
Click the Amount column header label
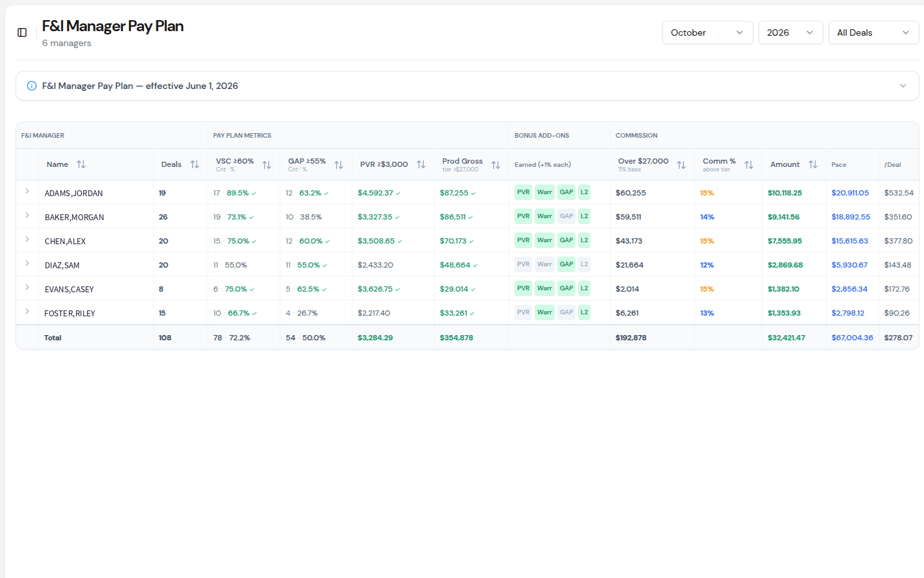(784, 164)
